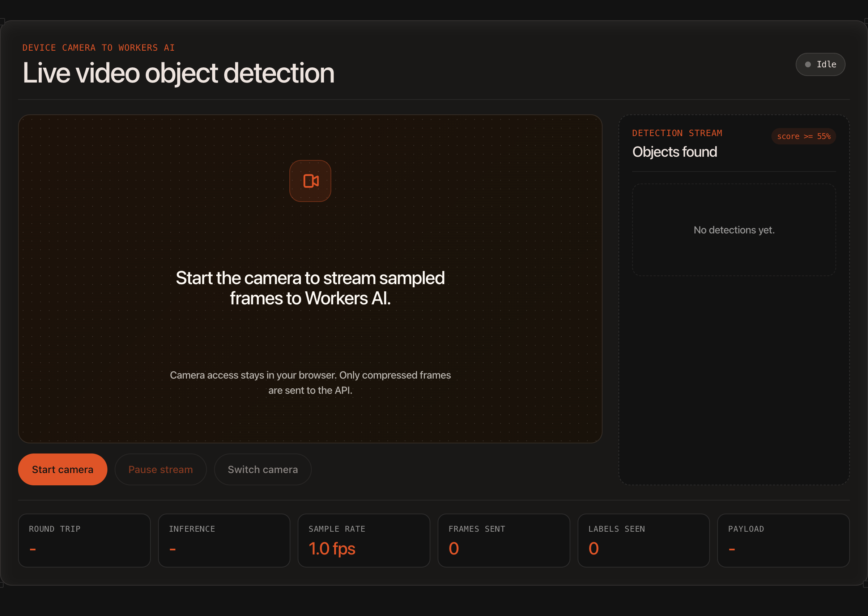Viewport: 868px width, 616px height.
Task: Click the Labels Seen value 0
Action: (x=593, y=548)
